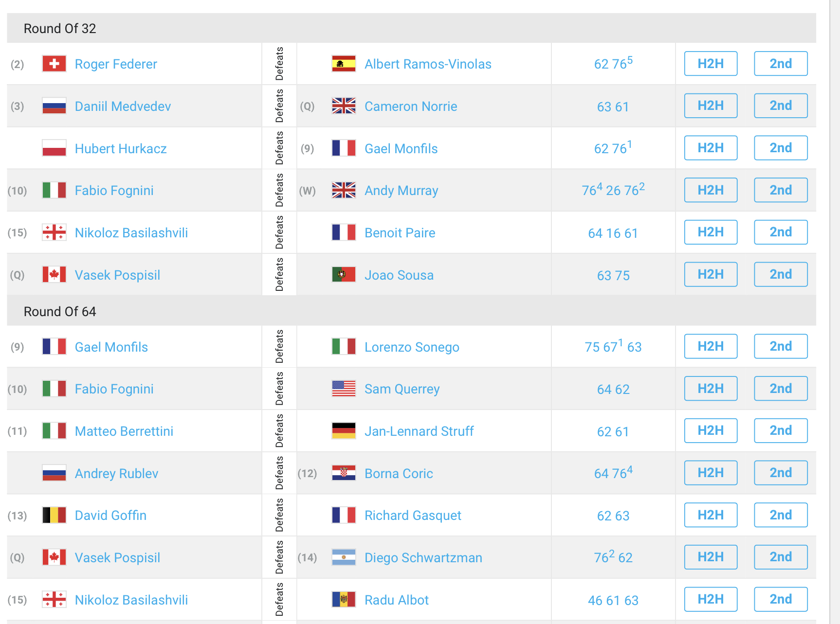Open Daniil Medvedev player link
The image size is (840, 624).
[123, 107]
